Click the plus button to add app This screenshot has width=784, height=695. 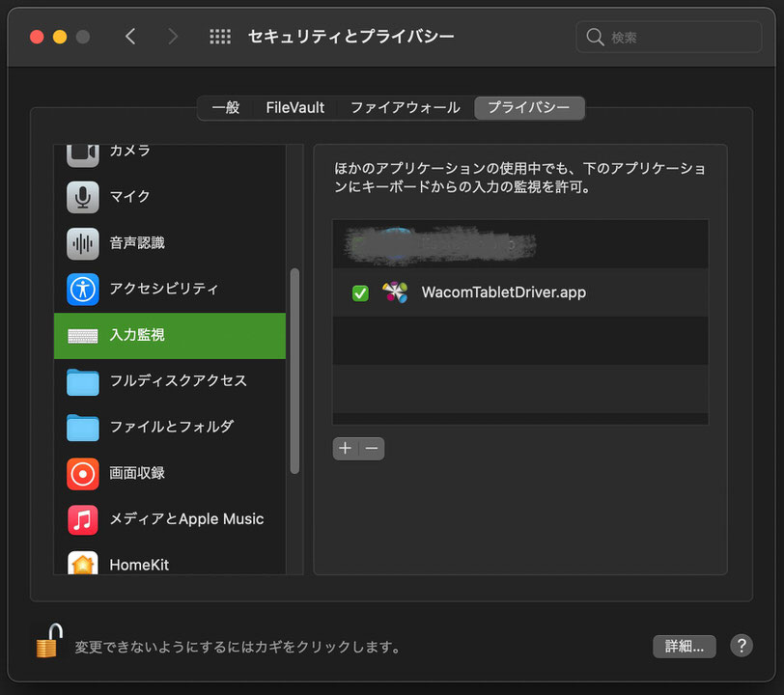coord(346,449)
